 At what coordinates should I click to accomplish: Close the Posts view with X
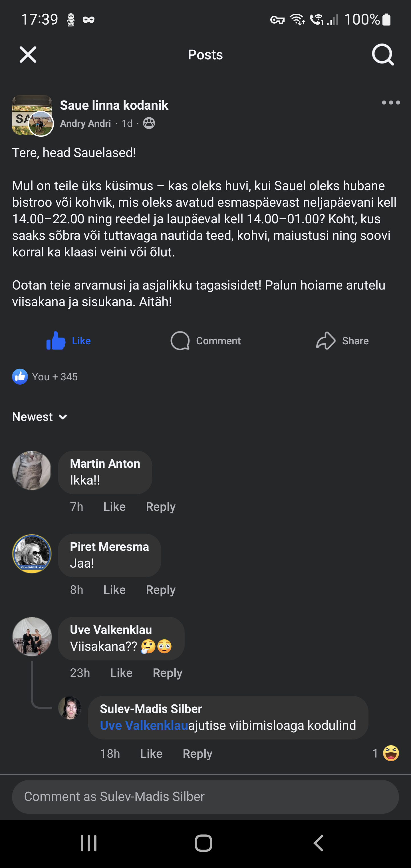click(28, 55)
